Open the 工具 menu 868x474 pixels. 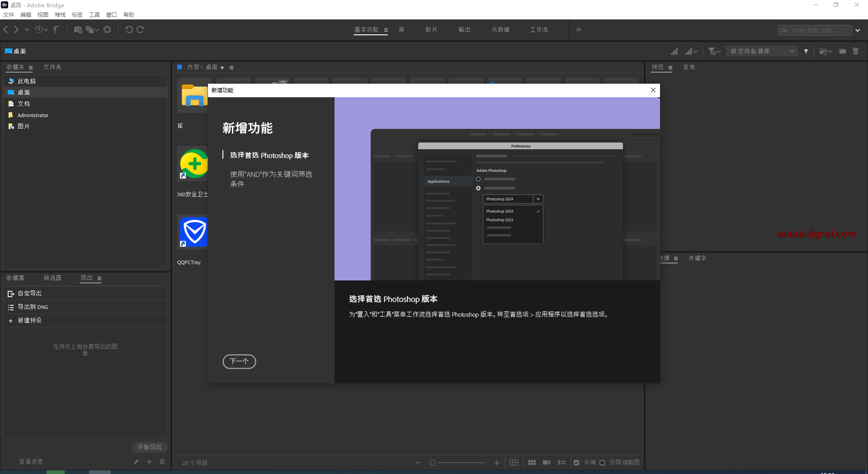click(x=94, y=14)
